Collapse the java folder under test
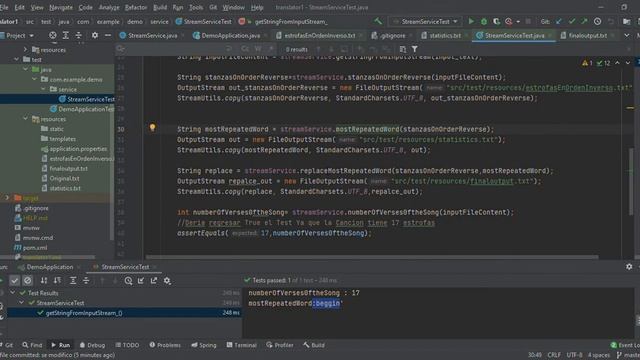 [25, 69]
